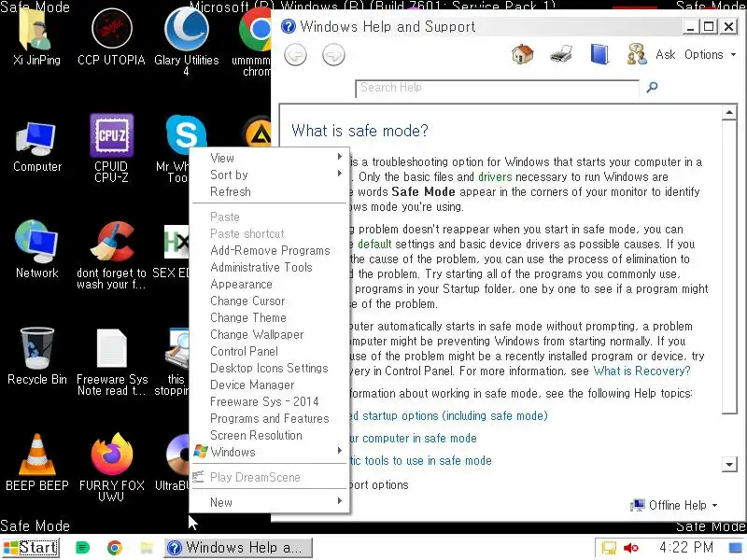Select Desktop Icons Settings entry

point(269,368)
